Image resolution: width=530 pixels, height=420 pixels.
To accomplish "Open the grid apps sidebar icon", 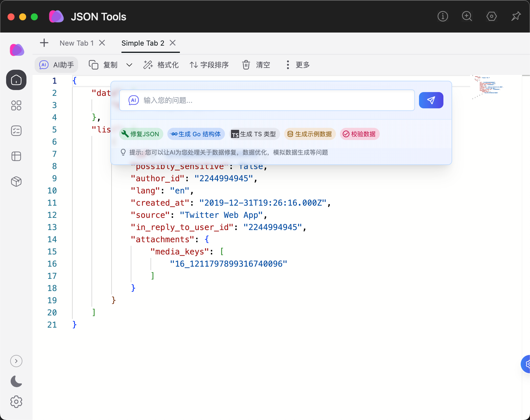I will (16, 105).
